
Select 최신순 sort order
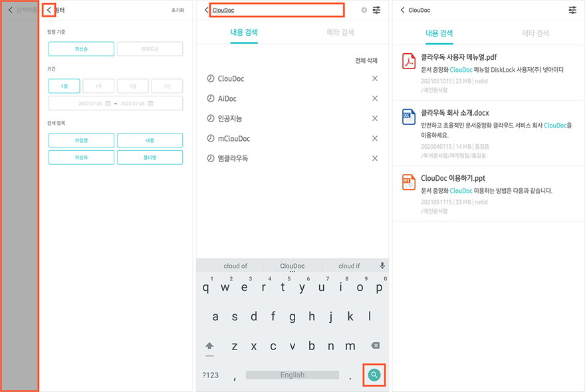click(x=81, y=49)
